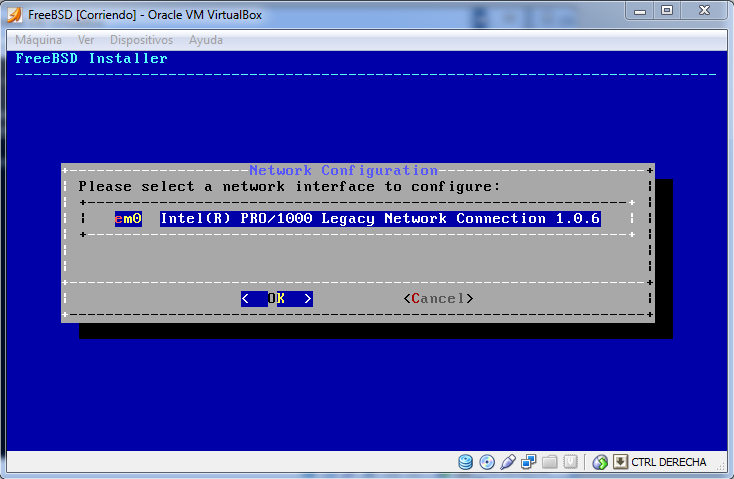The height and width of the screenshot is (479, 734).
Task: Minimize the VirtualBox window
Action: click(x=640, y=11)
